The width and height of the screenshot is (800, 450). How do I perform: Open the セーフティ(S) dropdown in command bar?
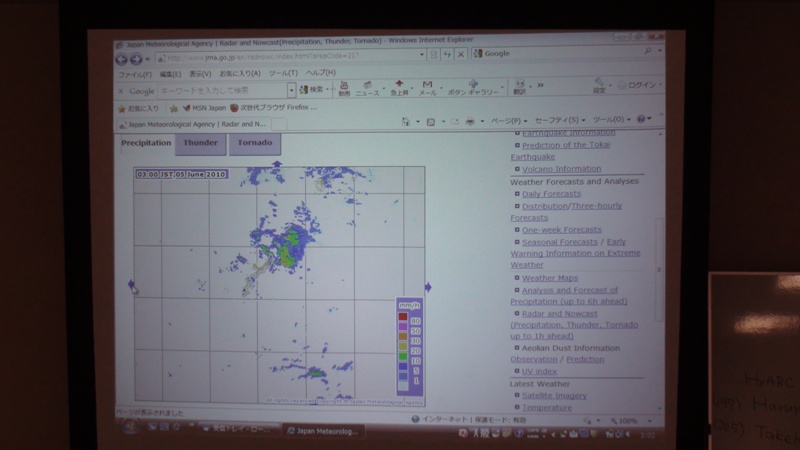tap(560, 120)
